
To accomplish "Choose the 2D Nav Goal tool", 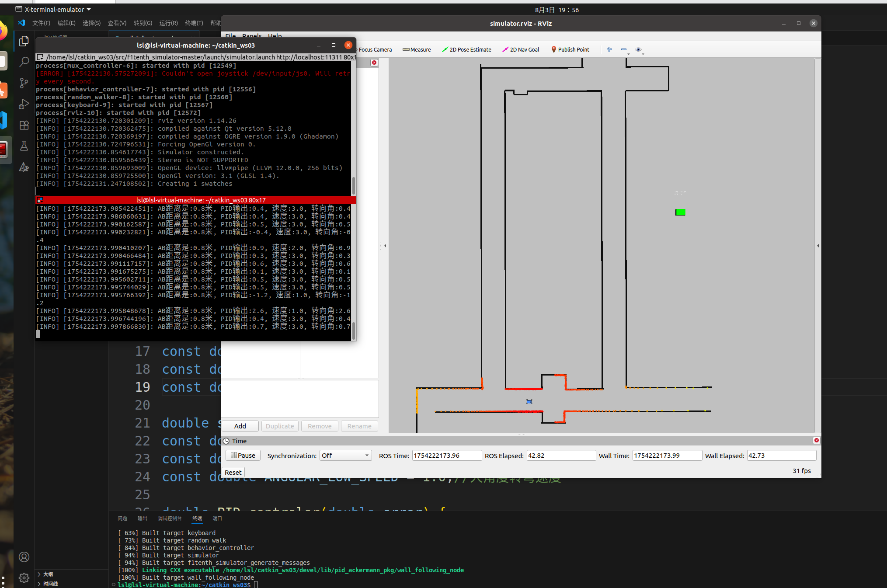I will tap(521, 49).
